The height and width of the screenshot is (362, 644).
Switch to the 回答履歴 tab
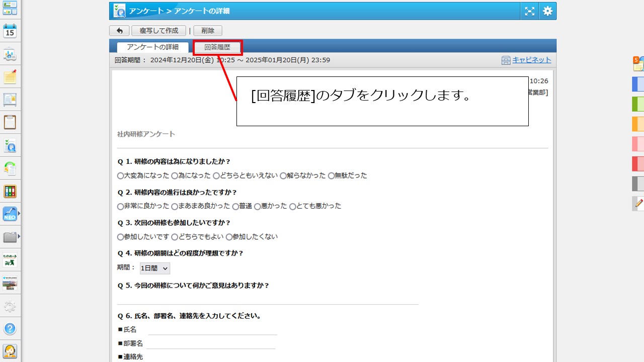point(217,47)
